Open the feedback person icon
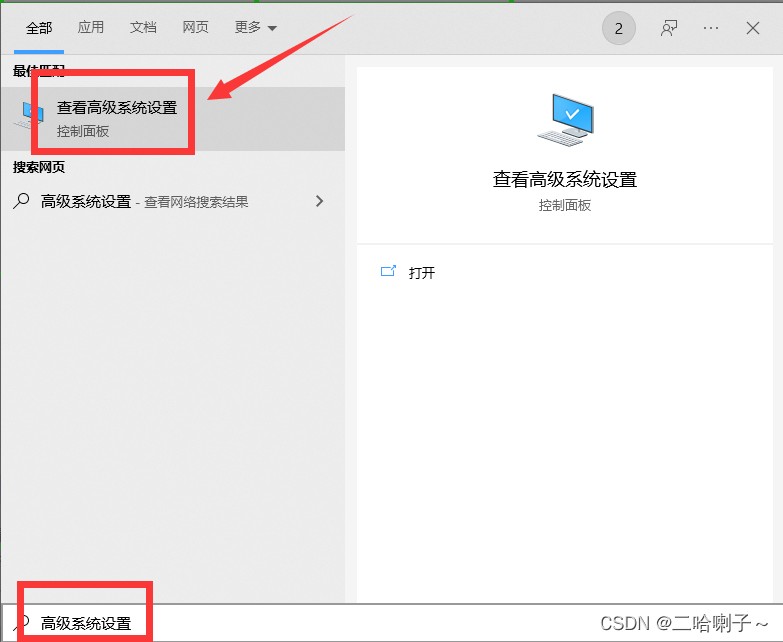Image resolution: width=783 pixels, height=642 pixels. pyautogui.click(x=669, y=28)
